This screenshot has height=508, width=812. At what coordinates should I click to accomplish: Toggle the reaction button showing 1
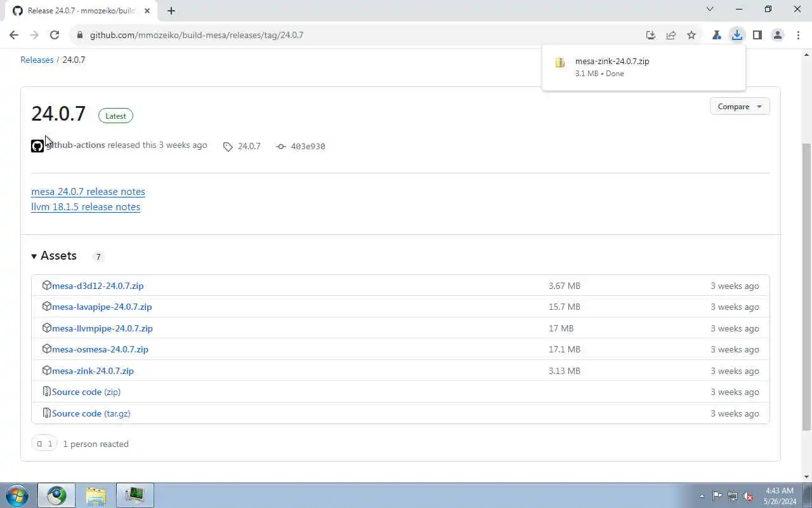44,443
